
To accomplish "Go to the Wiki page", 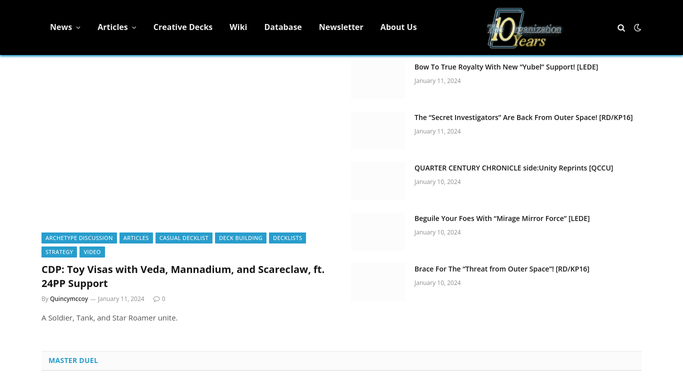I will (x=238, y=27).
